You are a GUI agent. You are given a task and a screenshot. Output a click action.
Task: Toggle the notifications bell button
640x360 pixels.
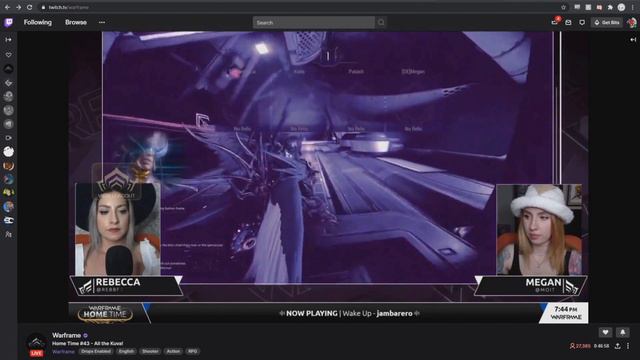(x=622, y=333)
